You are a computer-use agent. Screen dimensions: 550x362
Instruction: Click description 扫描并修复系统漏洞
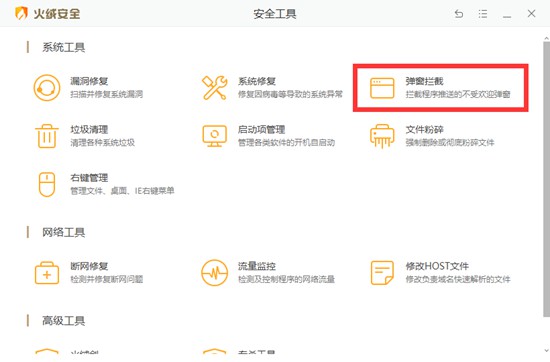107,94
